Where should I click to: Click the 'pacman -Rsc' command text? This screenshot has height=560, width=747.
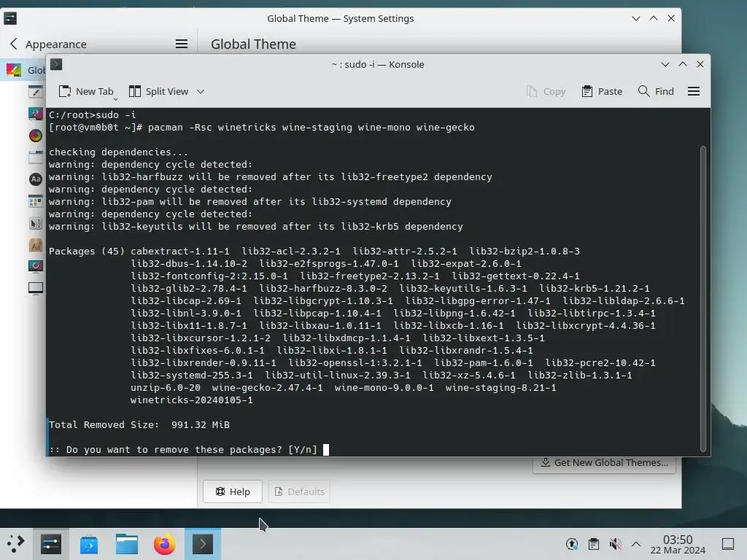pyautogui.click(x=179, y=127)
